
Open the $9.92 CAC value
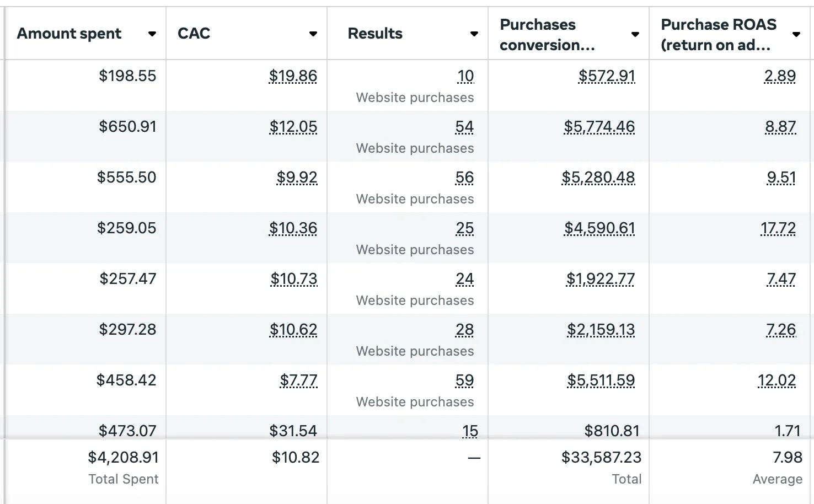tap(297, 178)
